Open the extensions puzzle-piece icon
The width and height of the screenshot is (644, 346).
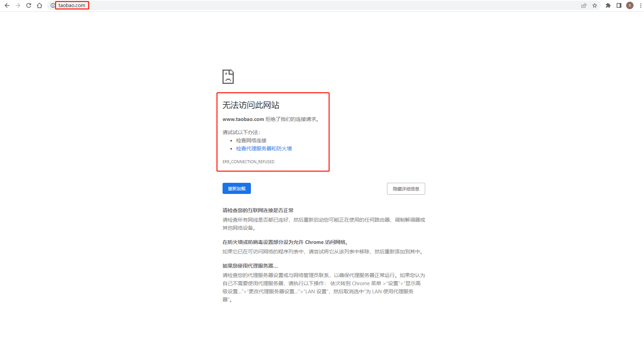(x=608, y=5)
